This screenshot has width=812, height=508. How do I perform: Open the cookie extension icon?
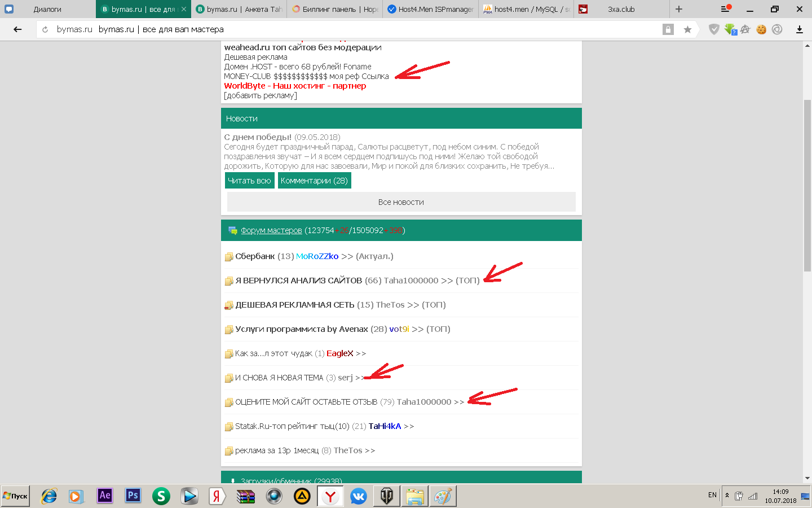(x=761, y=29)
